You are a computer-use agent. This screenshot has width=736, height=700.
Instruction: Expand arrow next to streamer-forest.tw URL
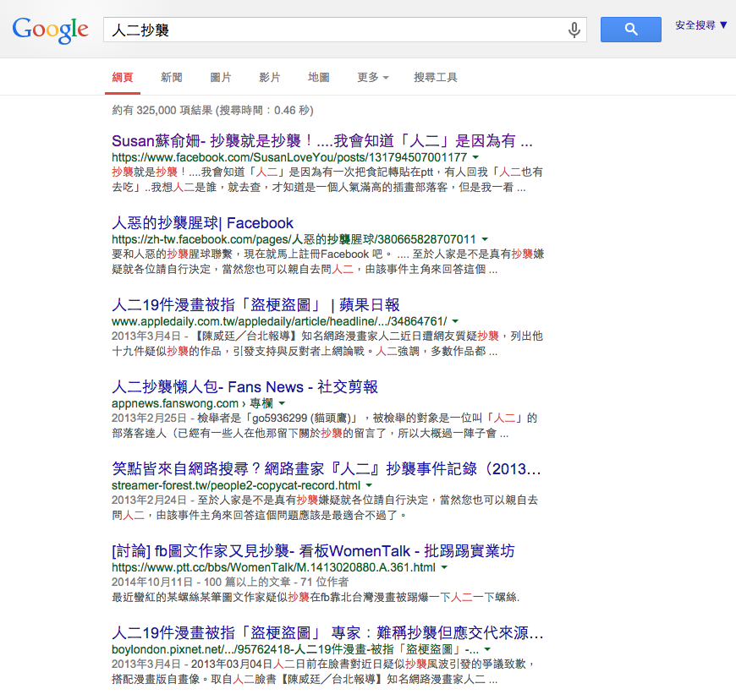point(369,485)
